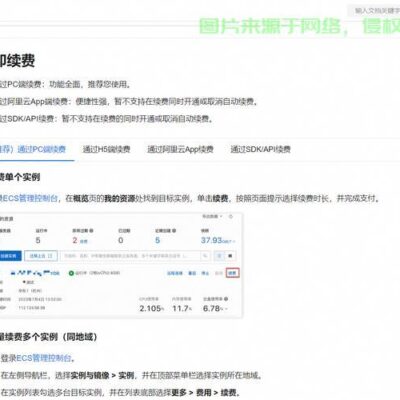The width and height of the screenshot is (400, 400).
Task: Click the CPU usage value 2.105%
Action: click(152, 308)
